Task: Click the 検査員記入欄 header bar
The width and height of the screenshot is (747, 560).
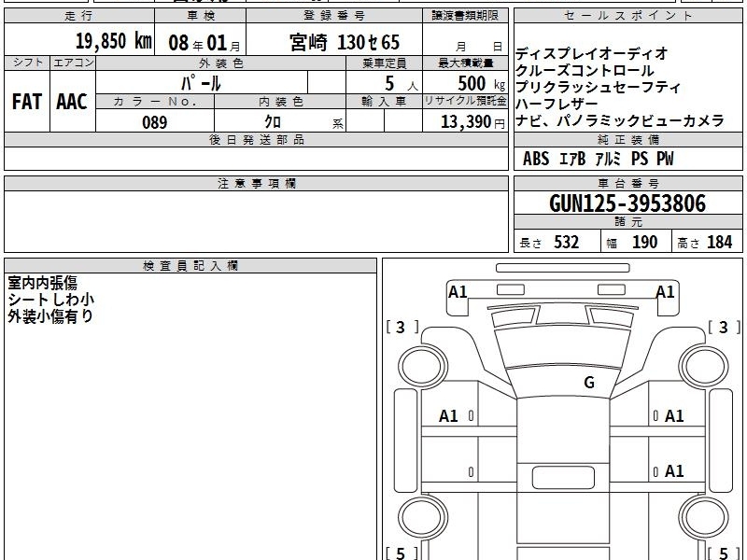Action: (190, 266)
